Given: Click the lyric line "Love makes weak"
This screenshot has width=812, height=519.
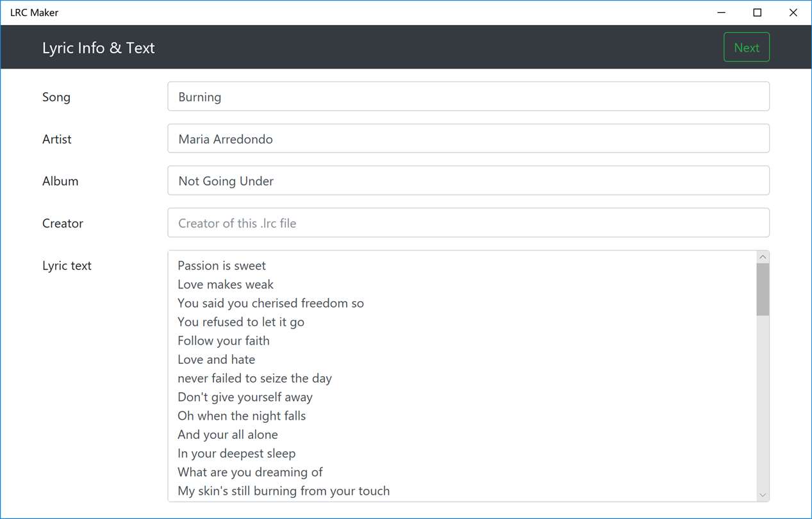Looking at the screenshot, I should point(226,284).
